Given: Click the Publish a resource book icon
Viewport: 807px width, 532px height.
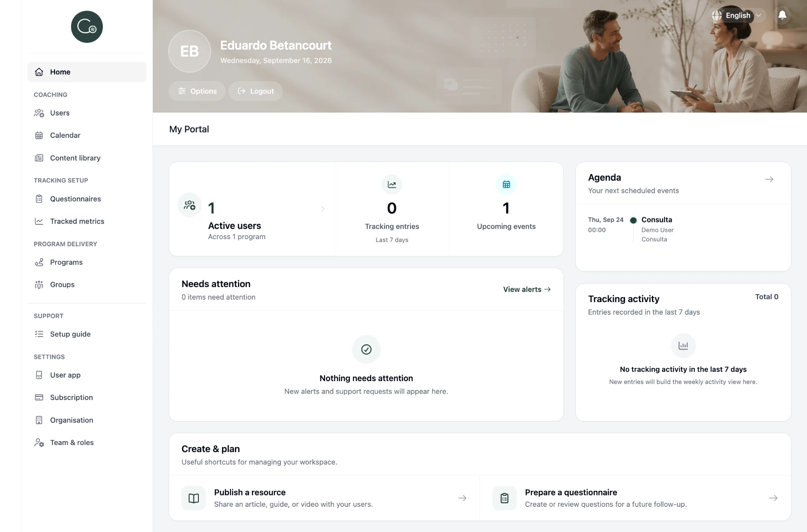Looking at the screenshot, I should tap(194, 498).
